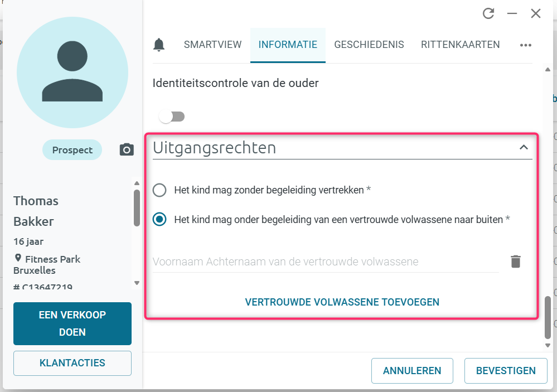Click the refresh icon at top right
This screenshot has width=557, height=392.
coord(488,13)
